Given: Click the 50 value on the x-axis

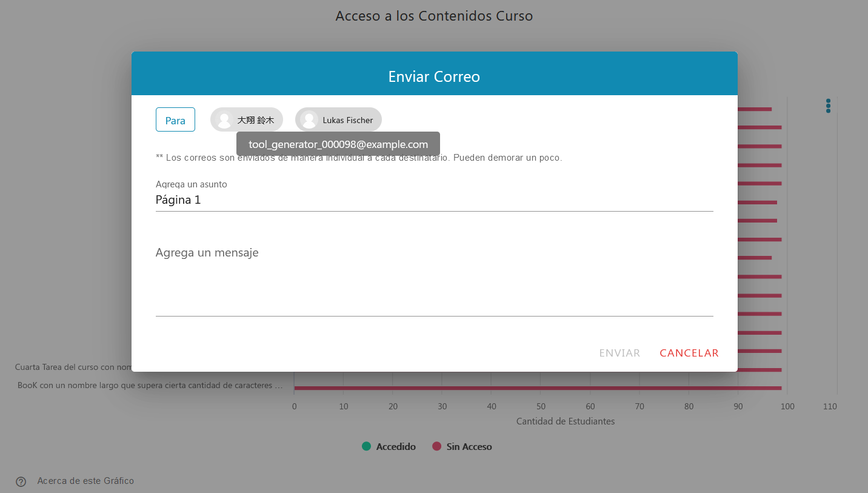Looking at the screenshot, I should pyautogui.click(x=541, y=406).
